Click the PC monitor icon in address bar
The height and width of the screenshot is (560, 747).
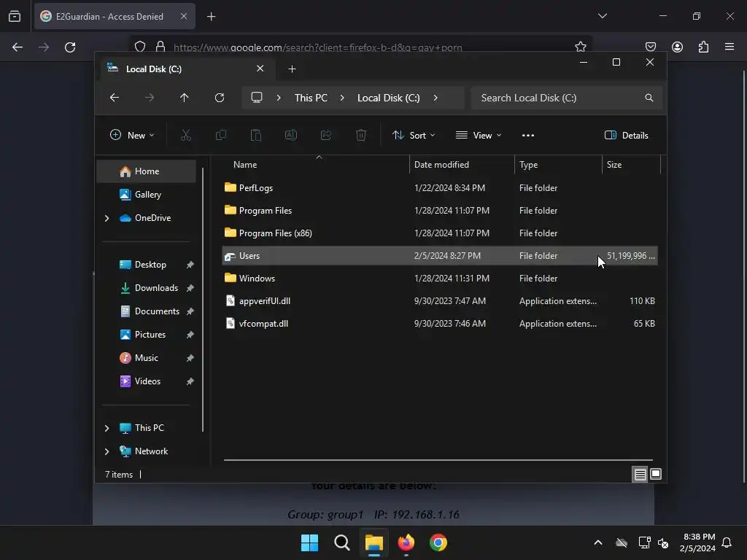[x=257, y=98]
